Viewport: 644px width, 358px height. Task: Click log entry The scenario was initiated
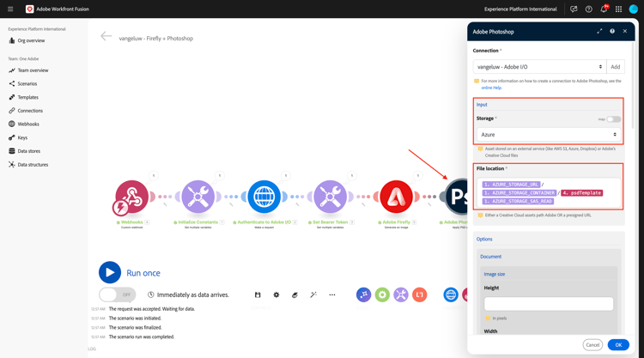coord(135,319)
